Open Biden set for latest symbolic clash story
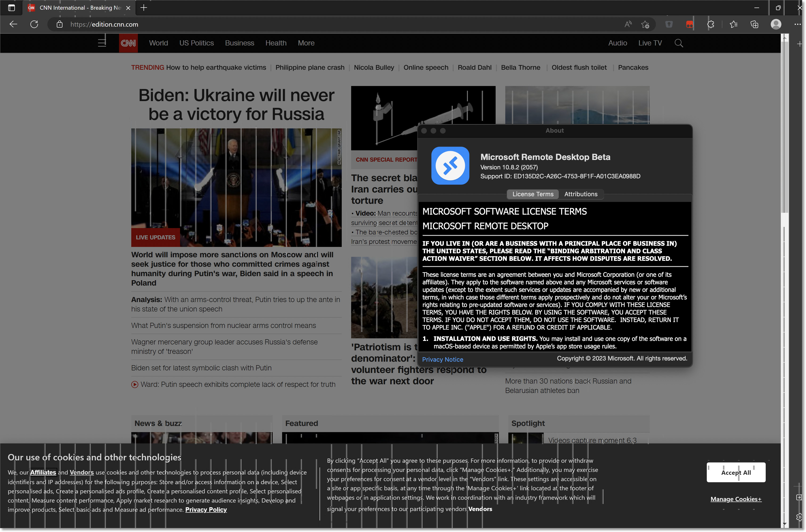 [201, 368]
